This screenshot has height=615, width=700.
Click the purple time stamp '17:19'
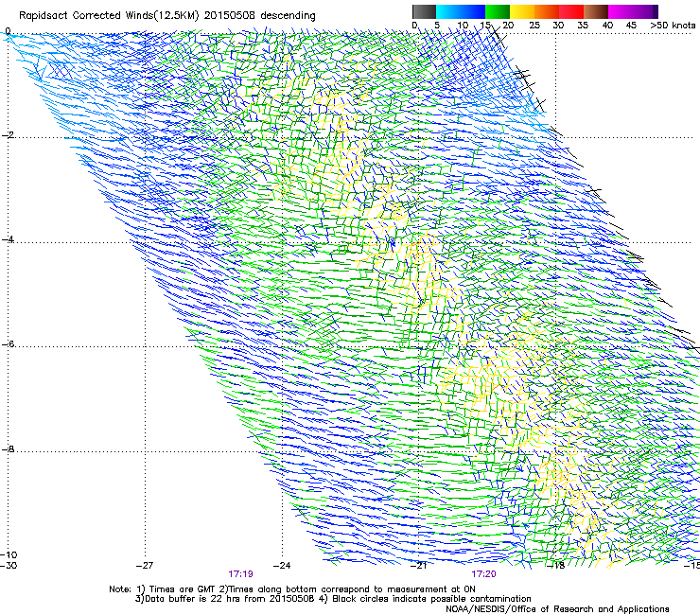point(240,574)
